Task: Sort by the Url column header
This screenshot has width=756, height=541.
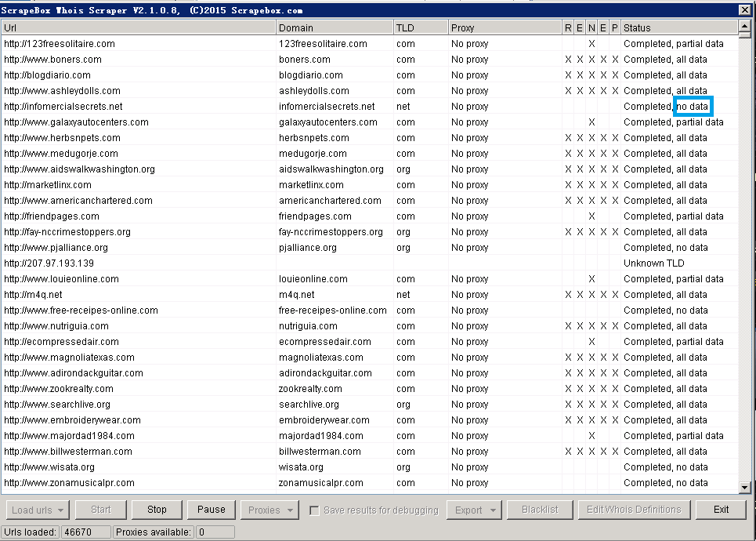Action: coord(139,27)
